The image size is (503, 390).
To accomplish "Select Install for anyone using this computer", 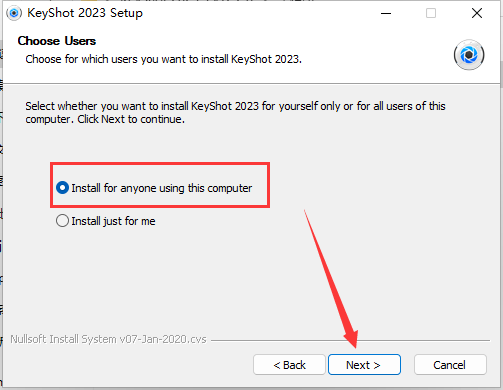I will click(62, 188).
